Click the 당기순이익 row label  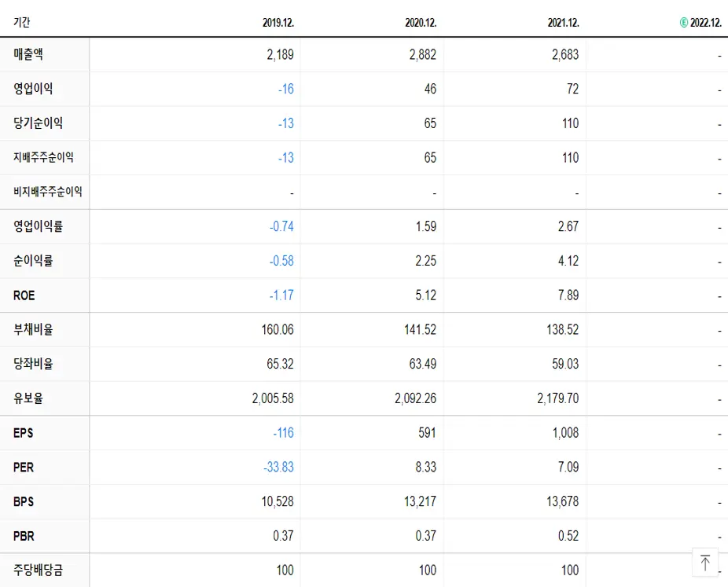pyautogui.click(x=38, y=123)
